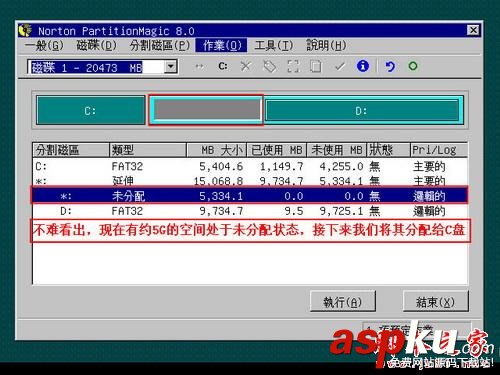Screen dimensions: 500x375
Task: Click the Pri/Log column header
Action: click(439, 150)
